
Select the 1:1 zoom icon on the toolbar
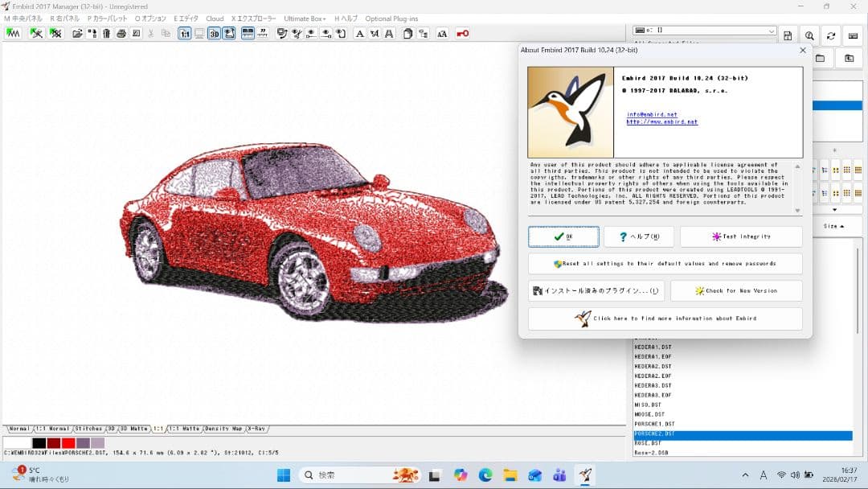tap(186, 33)
